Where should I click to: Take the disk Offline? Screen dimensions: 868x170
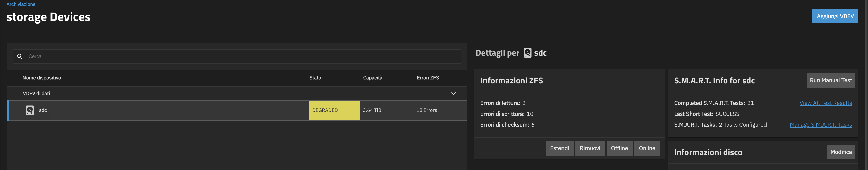[619, 148]
